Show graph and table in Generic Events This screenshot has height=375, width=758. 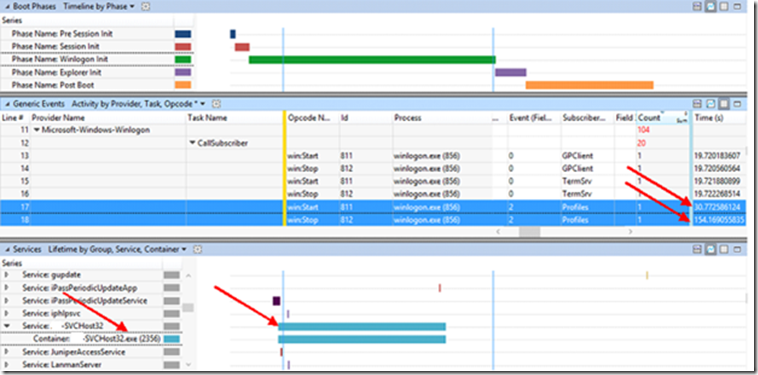(697, 103)
